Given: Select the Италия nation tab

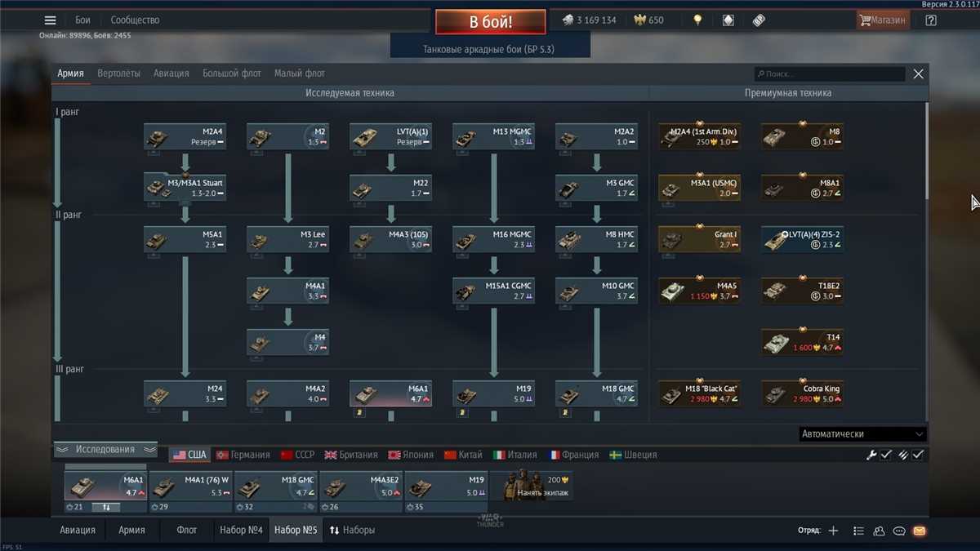Looking at the screenshot, I should [515, 455].
